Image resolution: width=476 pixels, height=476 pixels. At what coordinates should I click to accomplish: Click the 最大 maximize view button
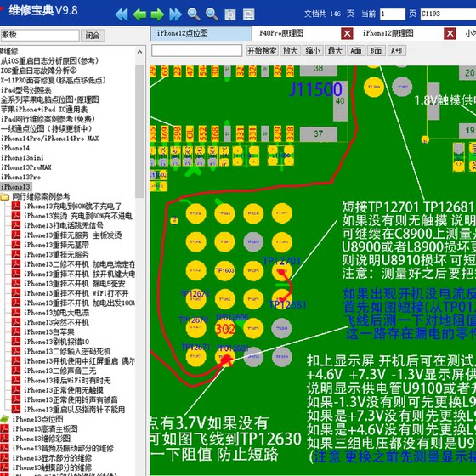(335, 51)
